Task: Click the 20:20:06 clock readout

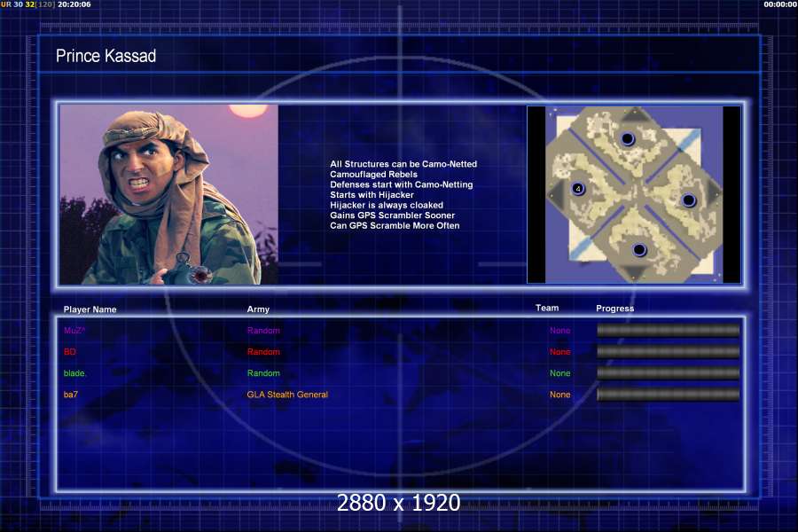Action: coord(74,4)
